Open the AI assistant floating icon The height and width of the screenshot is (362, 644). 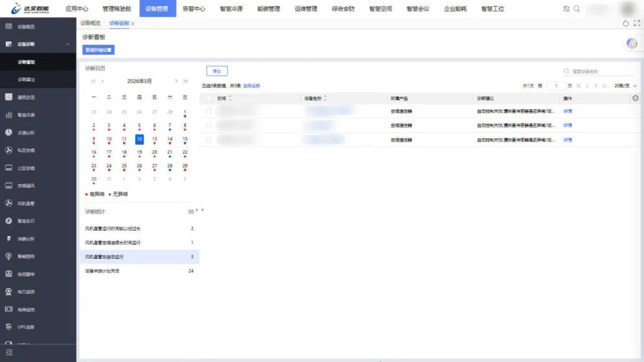(632, 44)
